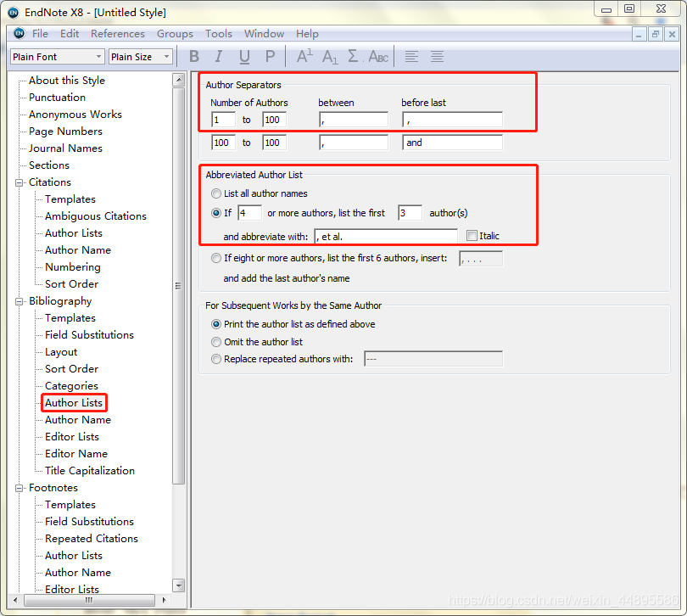The image size is (687, 616).
Task: Click tree panel scroll down arrow
Action: (179, 585)
